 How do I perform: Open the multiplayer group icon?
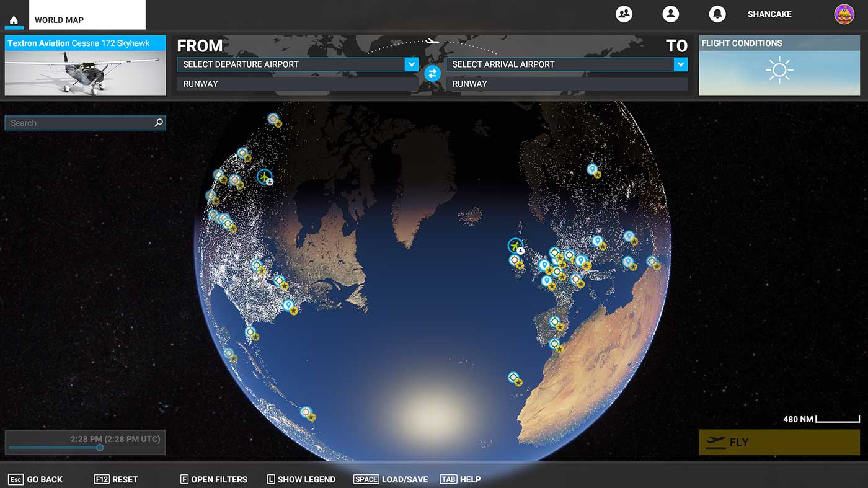click(x=624, y=14)
